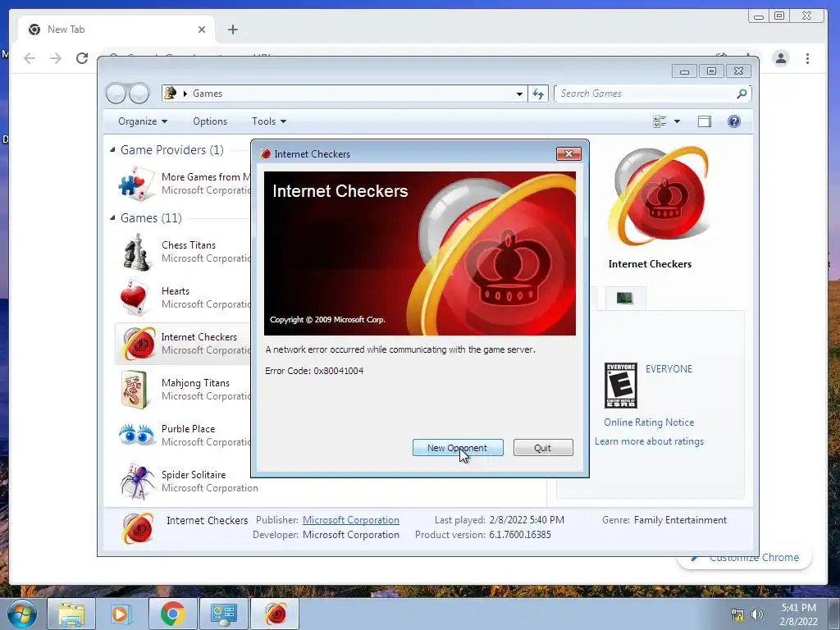Click the Hearts name text
Image resolution: width=840 pixels, height=630 pixels.
(x=176, y=291)
